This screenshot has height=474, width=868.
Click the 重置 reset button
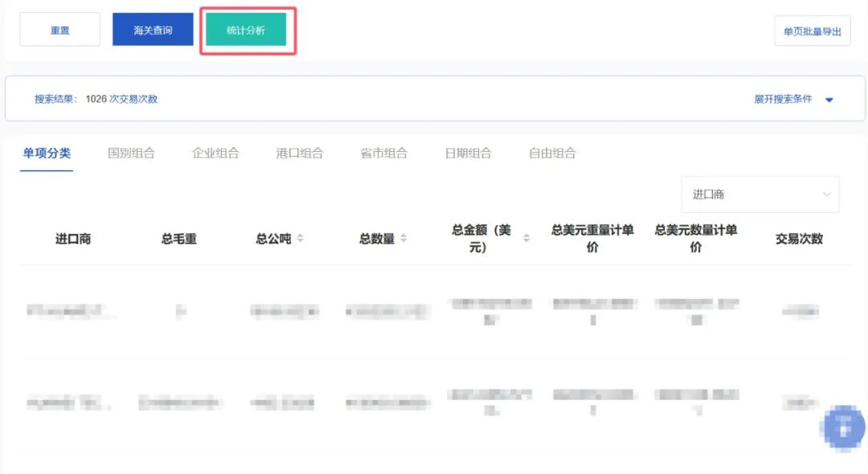(x=59, y=30)
